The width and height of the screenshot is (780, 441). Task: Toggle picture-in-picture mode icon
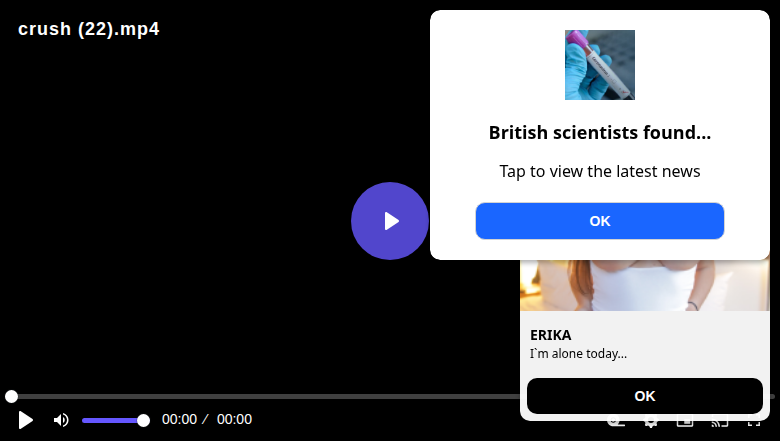click(685, 424)
